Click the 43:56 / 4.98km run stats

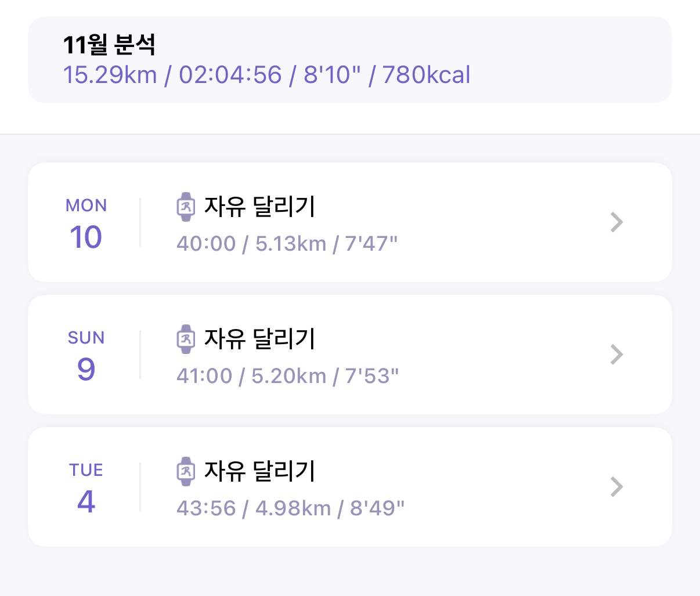tap(290, 508)
